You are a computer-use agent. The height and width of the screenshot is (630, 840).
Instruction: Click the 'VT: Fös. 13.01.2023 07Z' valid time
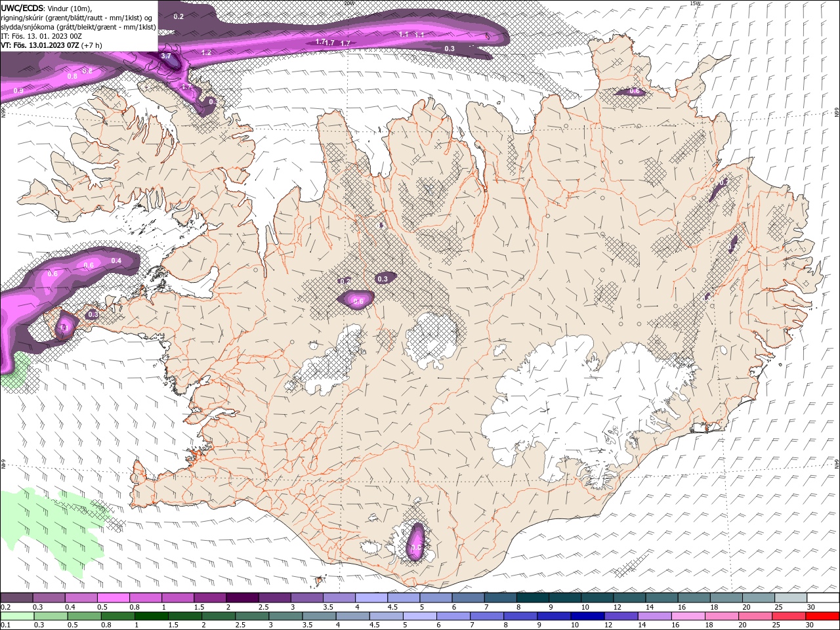[41, 45]
